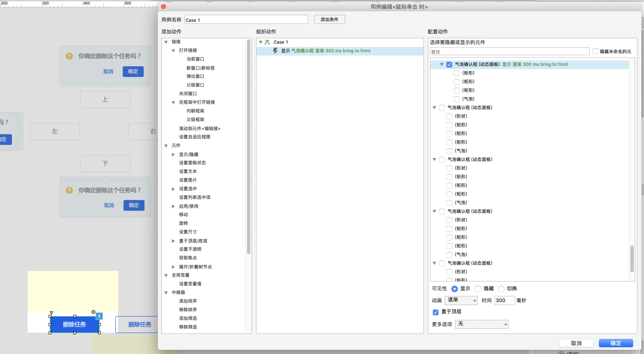This screenshot has height=354, width=644.
Task: Close the case editor with red dot
Action: (164, 7)
